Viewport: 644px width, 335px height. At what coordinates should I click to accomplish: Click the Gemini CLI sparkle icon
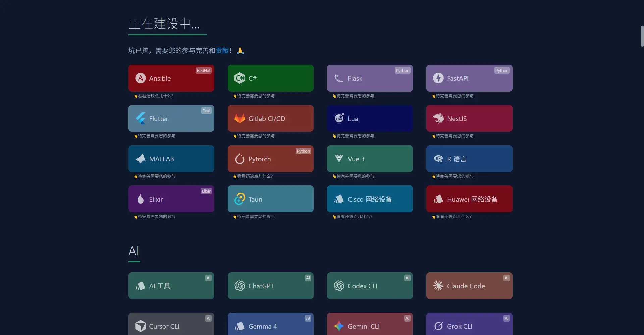339,326
